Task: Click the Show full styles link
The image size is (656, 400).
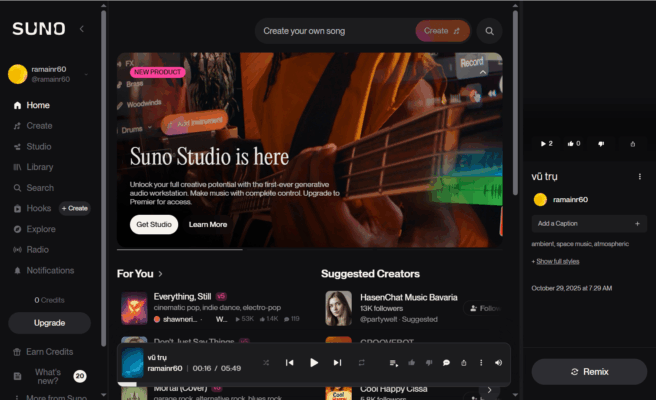Action: pyautogui.click(x=558, y=262)
